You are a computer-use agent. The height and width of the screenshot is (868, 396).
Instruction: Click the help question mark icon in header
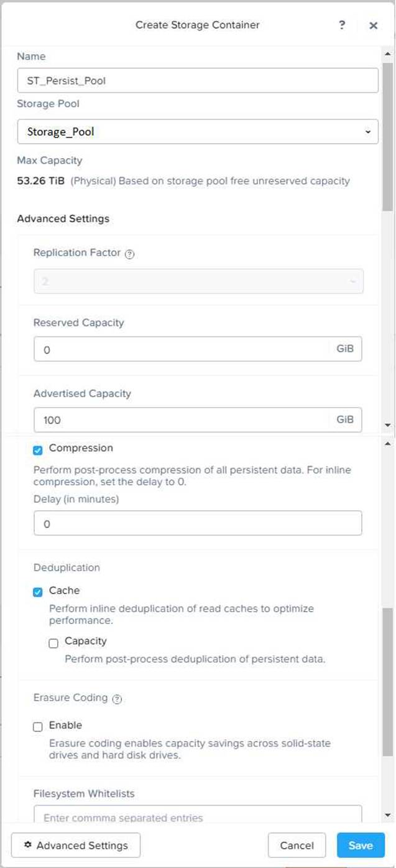coord(342,25)
